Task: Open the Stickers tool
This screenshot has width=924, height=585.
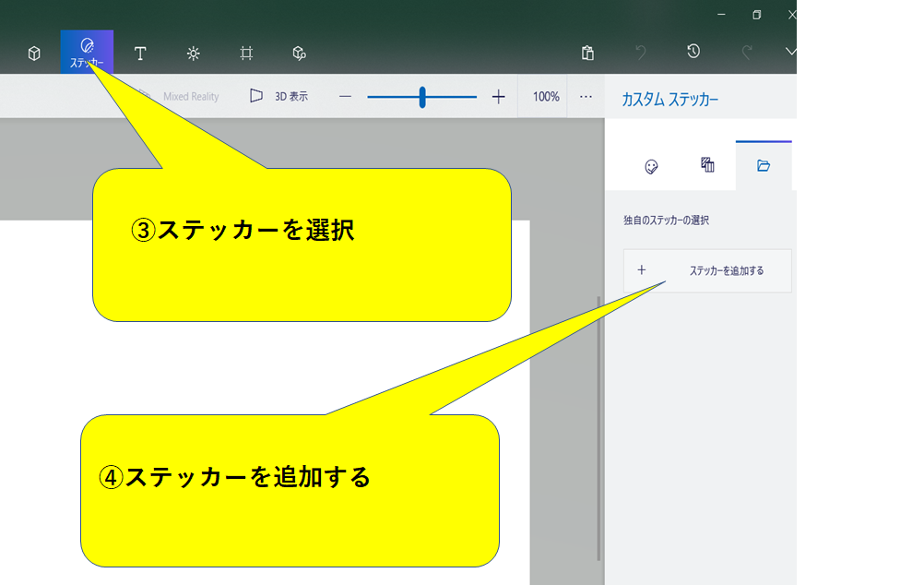Action: click(x=88, y=54)
